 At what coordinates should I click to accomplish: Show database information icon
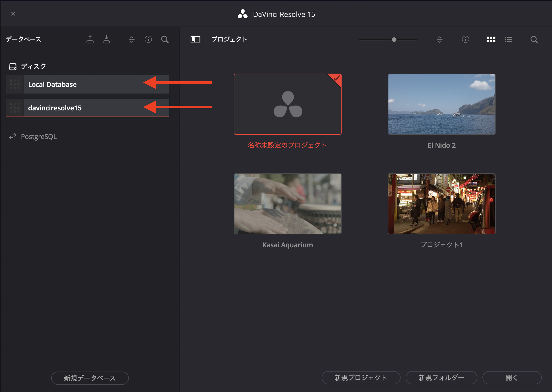point(148,39)
